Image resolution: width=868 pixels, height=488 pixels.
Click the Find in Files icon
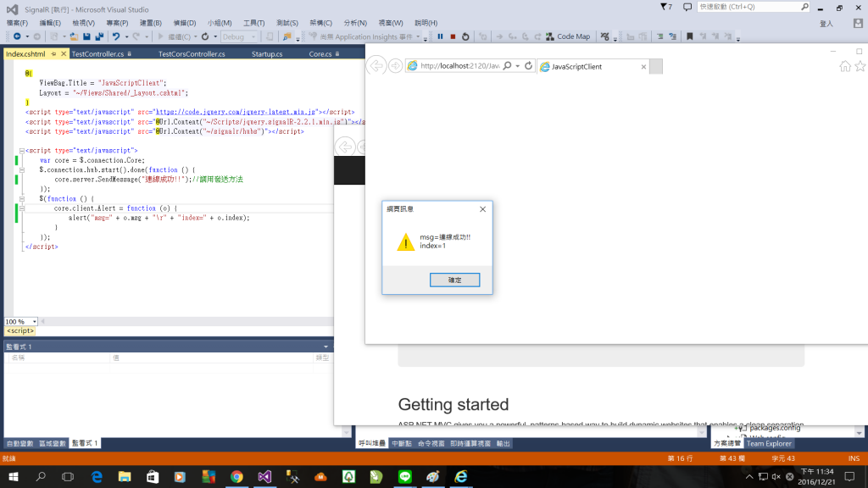point(287,36)
